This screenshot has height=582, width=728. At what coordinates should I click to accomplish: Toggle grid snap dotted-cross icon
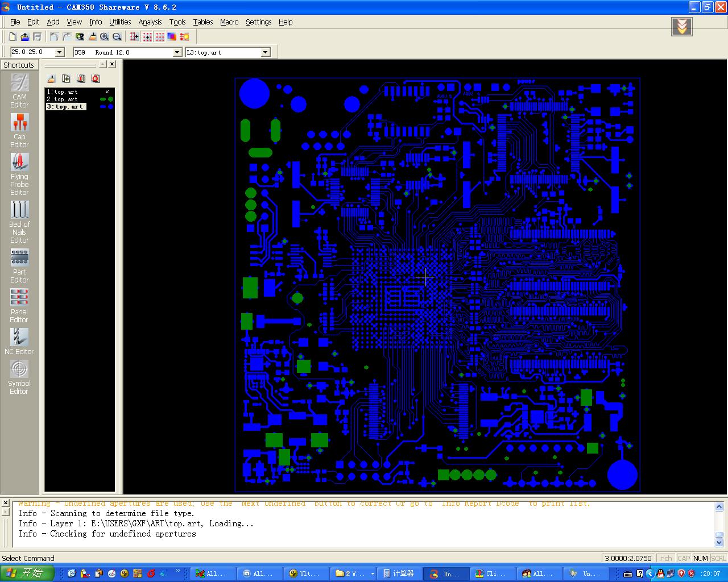click(x=147, y=36)
